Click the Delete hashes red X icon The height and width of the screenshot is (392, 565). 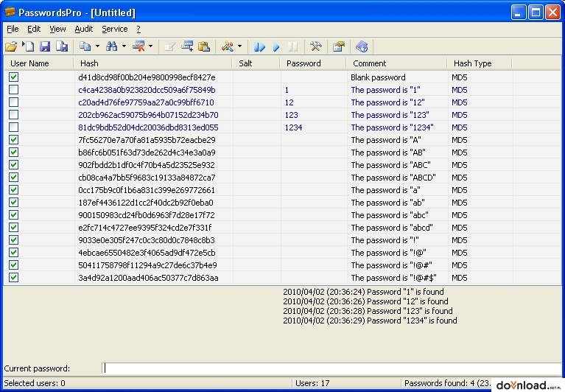coord(138,46)
